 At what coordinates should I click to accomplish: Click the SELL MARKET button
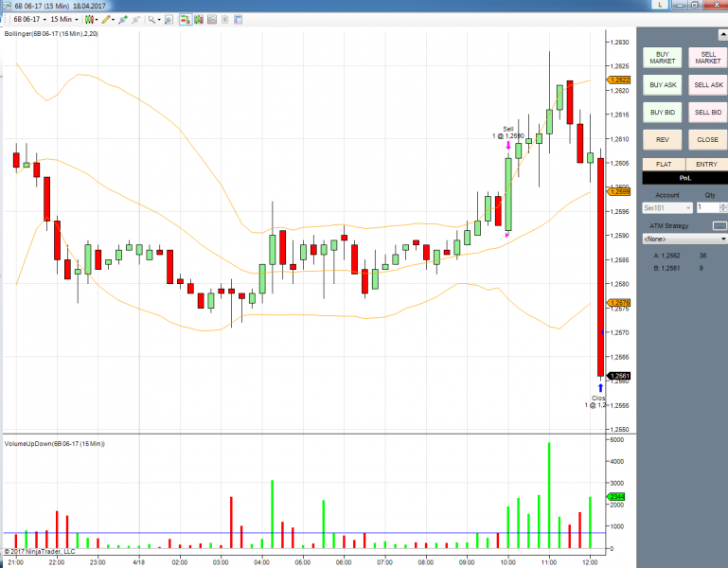click(707, 58)
